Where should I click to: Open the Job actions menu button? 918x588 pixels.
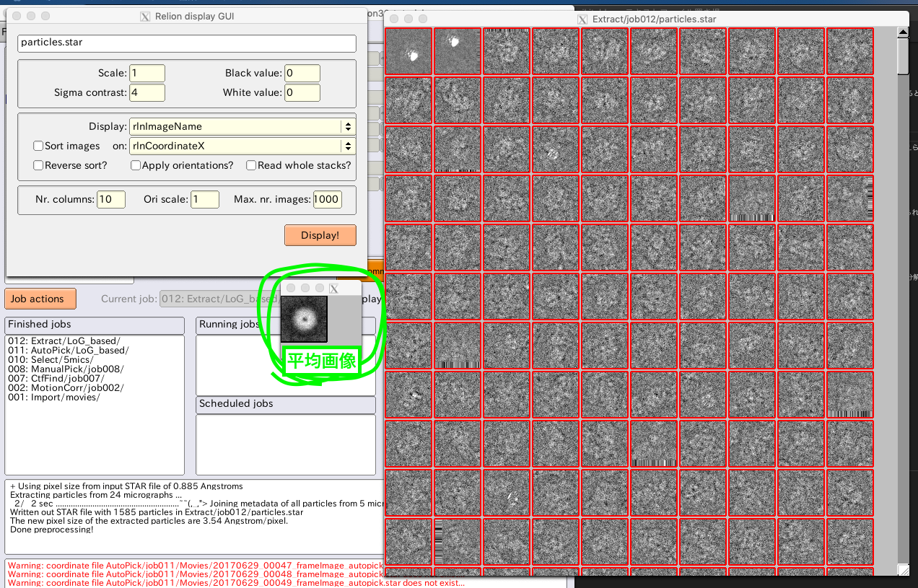click(37, 299)
